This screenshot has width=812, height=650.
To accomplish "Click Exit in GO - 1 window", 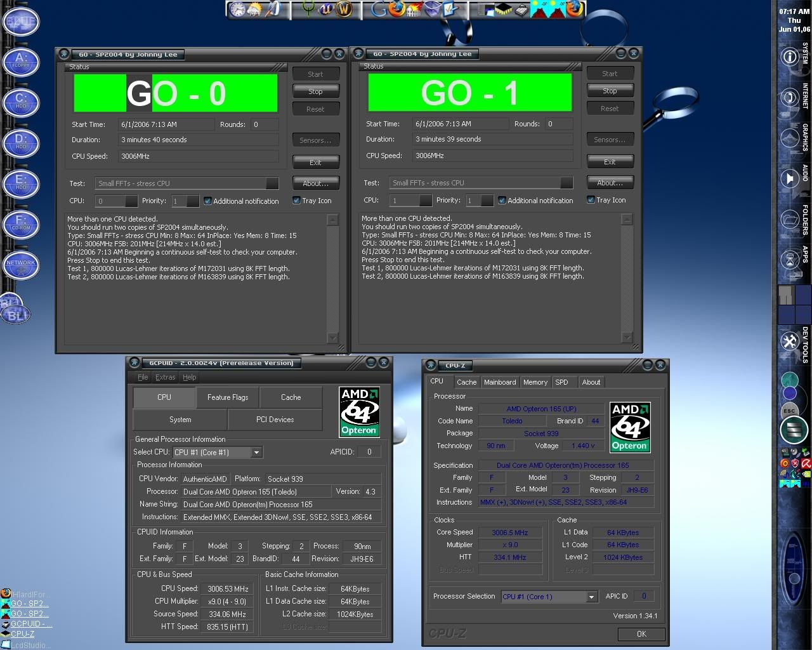I will [610, 162].
